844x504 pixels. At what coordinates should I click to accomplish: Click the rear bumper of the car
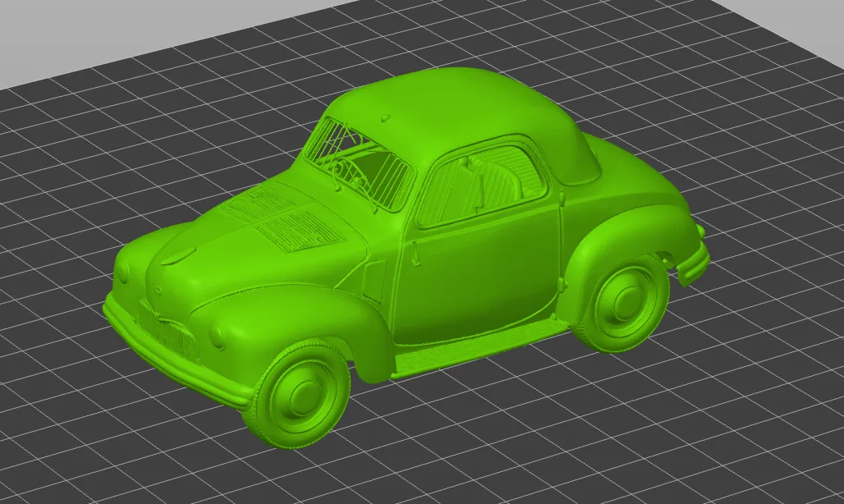click(693, 263)
